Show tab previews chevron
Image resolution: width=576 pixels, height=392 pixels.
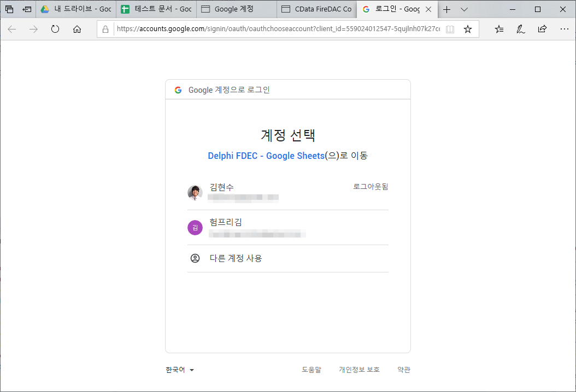pyautogui.click(x=464, y=9)
